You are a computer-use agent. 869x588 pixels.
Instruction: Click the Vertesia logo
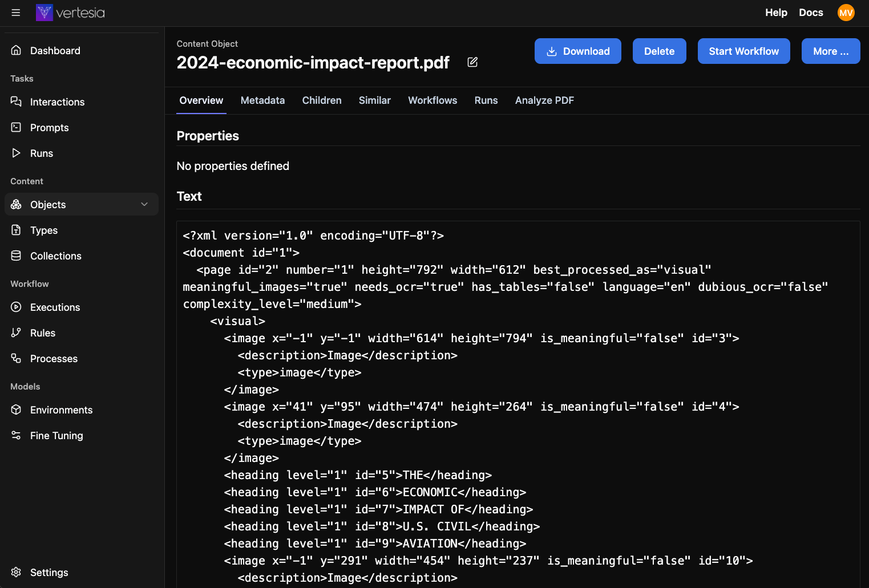(70, 13)
